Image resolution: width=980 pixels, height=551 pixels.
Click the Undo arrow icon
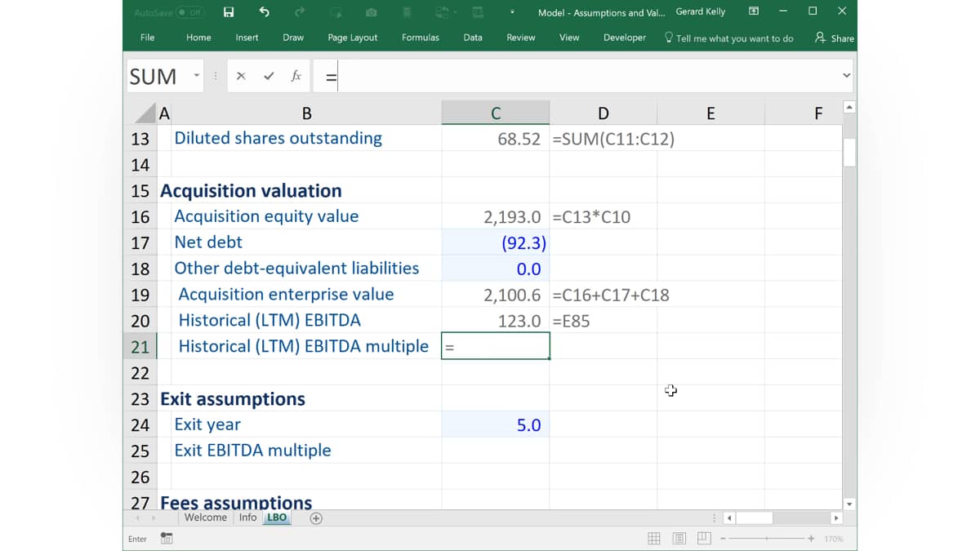pos(264,11)
